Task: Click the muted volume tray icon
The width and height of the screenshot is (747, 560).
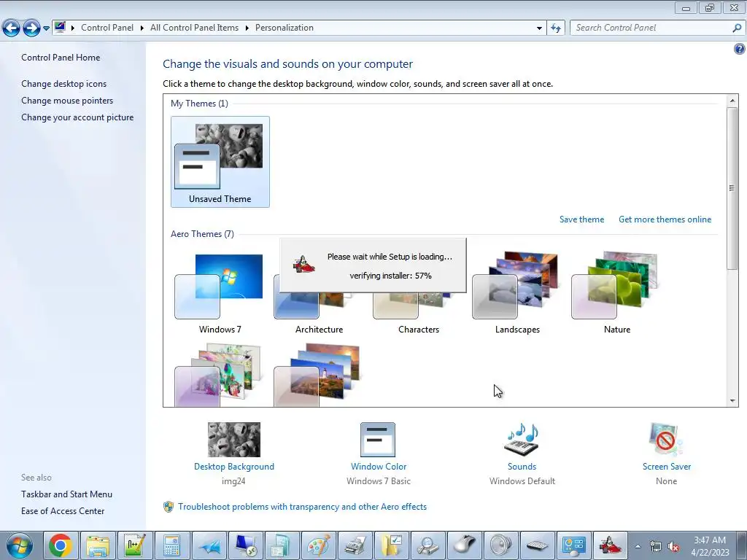Action: [x=673, y=547]
